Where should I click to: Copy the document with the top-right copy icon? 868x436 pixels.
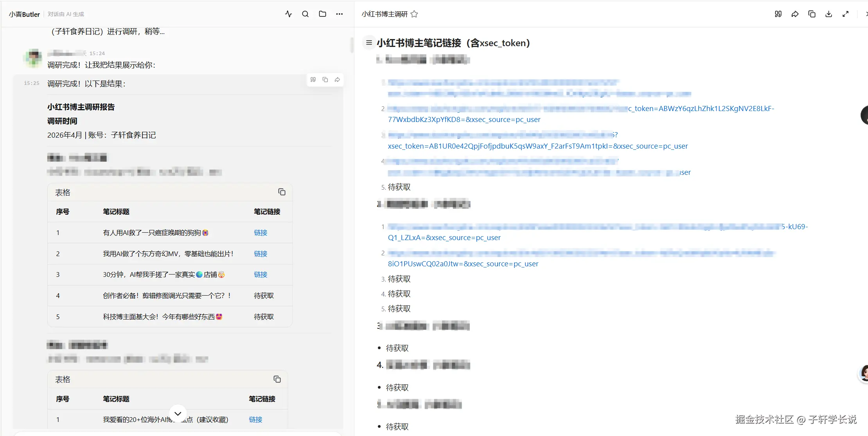point(812,14)
